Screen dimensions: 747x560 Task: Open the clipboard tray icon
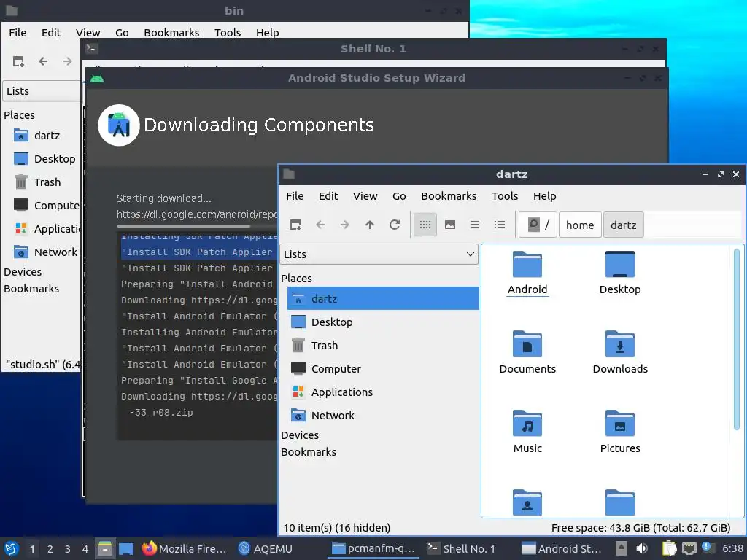tap(670, 548)
